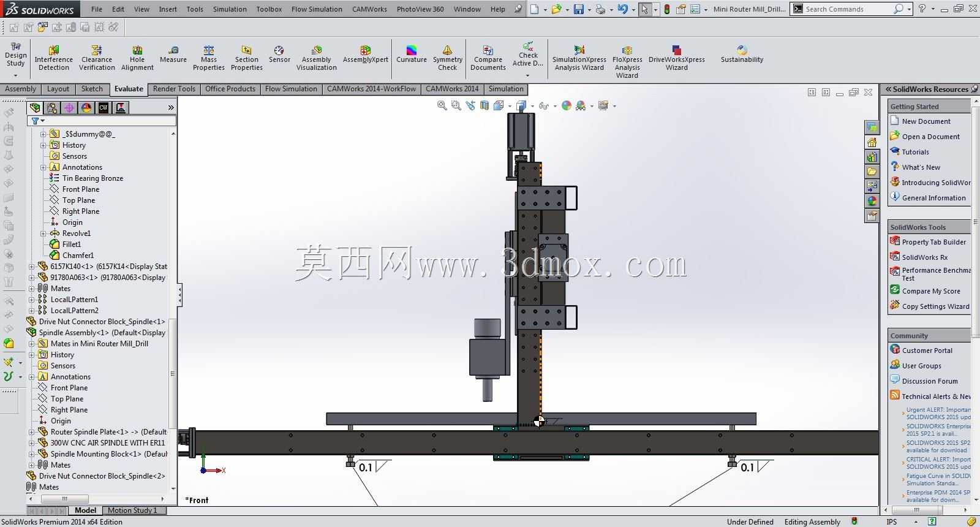Click the Undo icon in the top toolbar

tap(623, 9)
